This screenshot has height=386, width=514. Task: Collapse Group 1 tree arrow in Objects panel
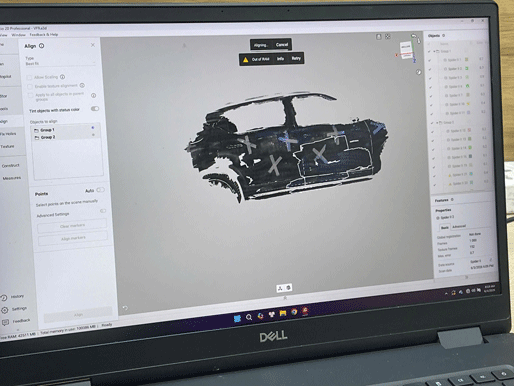(434, 52)
